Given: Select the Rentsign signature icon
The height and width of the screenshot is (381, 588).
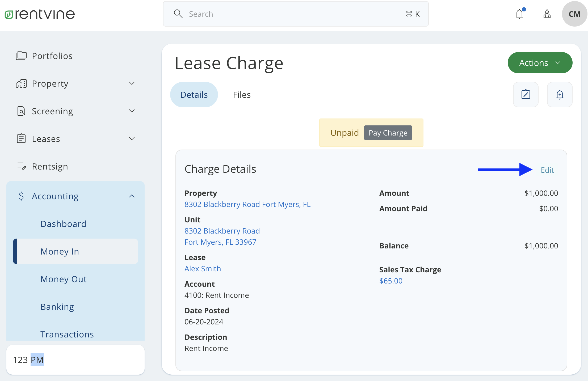Looking at the screenshot, I should [21, 166].
